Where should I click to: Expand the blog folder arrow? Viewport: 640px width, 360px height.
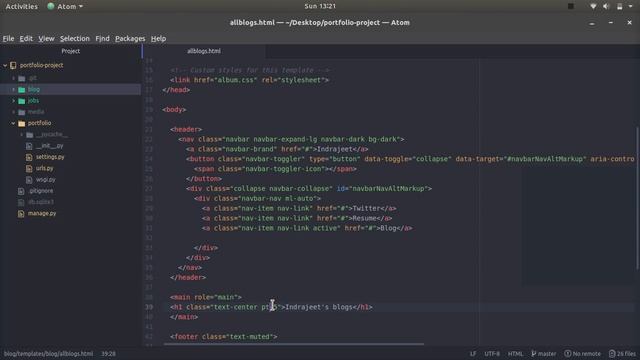13,89
